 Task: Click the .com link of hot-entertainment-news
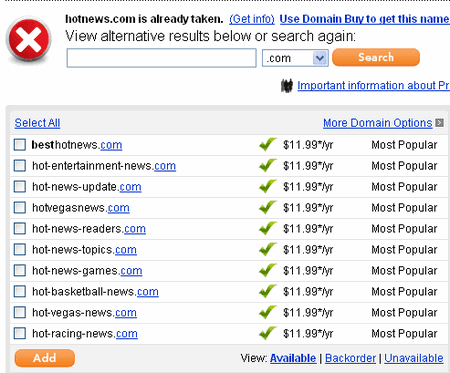tap(165, 166)
